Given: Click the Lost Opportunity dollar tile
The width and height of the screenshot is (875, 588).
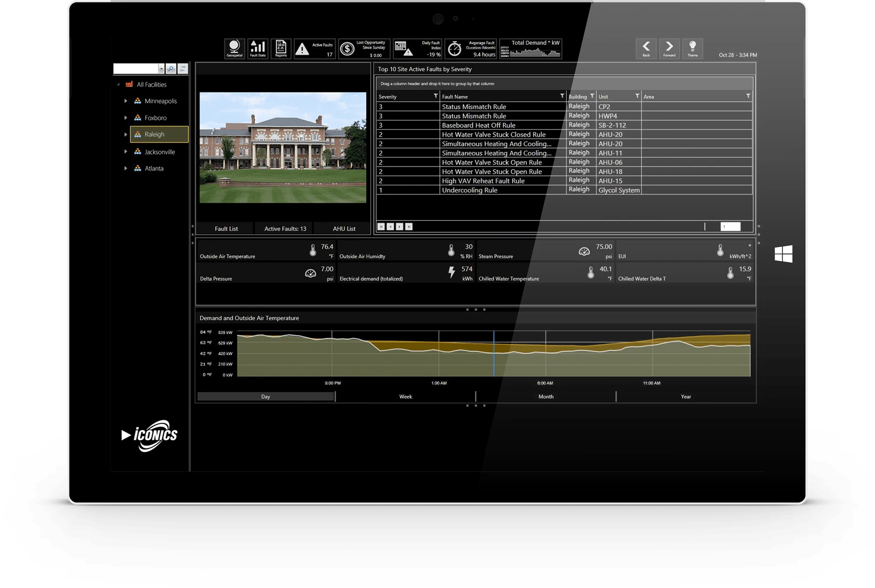Looking at the screenshot, I should click(x=364, y=49).
